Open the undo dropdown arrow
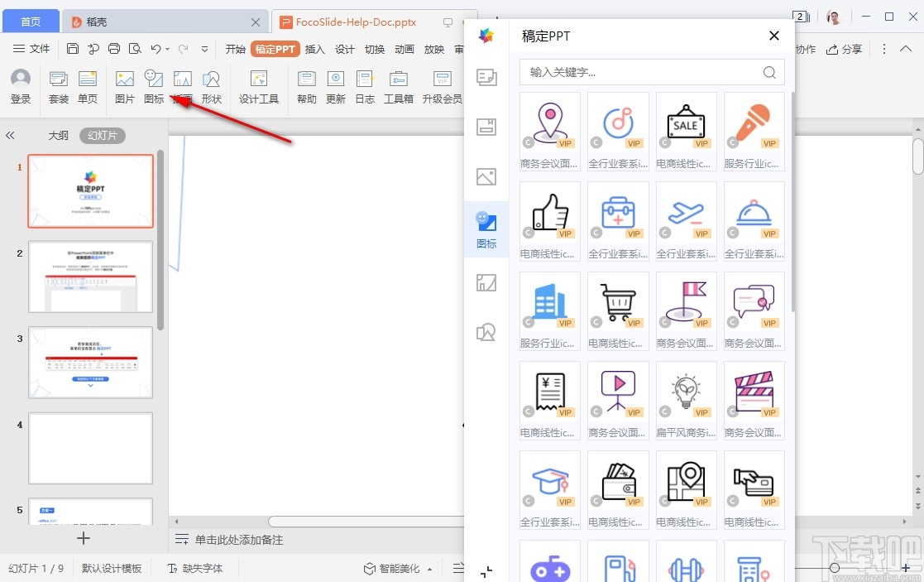This screenshot has width=924, height=582. [166, 50]
